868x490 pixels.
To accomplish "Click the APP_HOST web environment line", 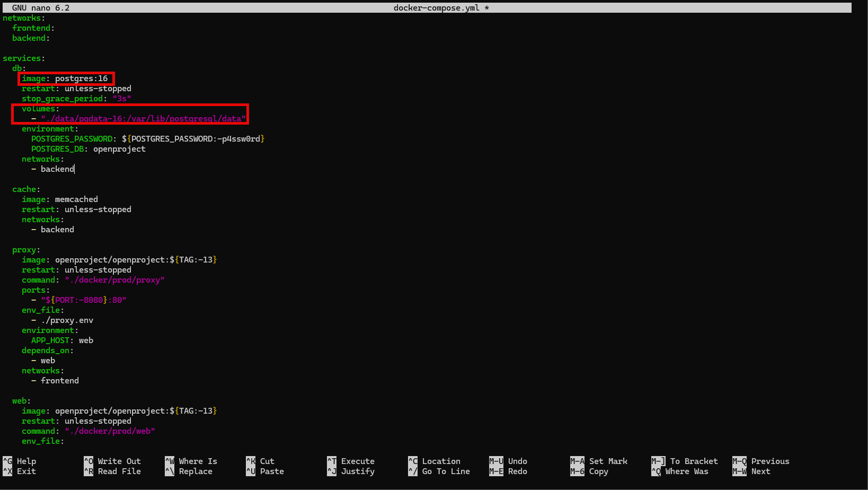I will point(62,340).
